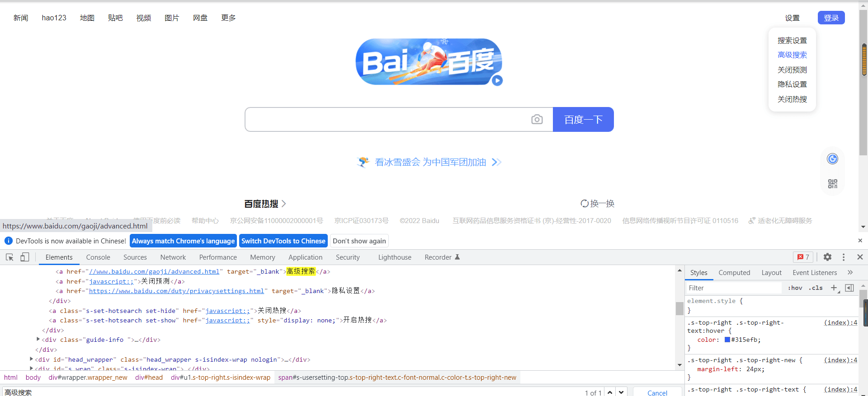This screenshot has width=868, height=396.
Task: Open the Network tab
Action: 173,257
